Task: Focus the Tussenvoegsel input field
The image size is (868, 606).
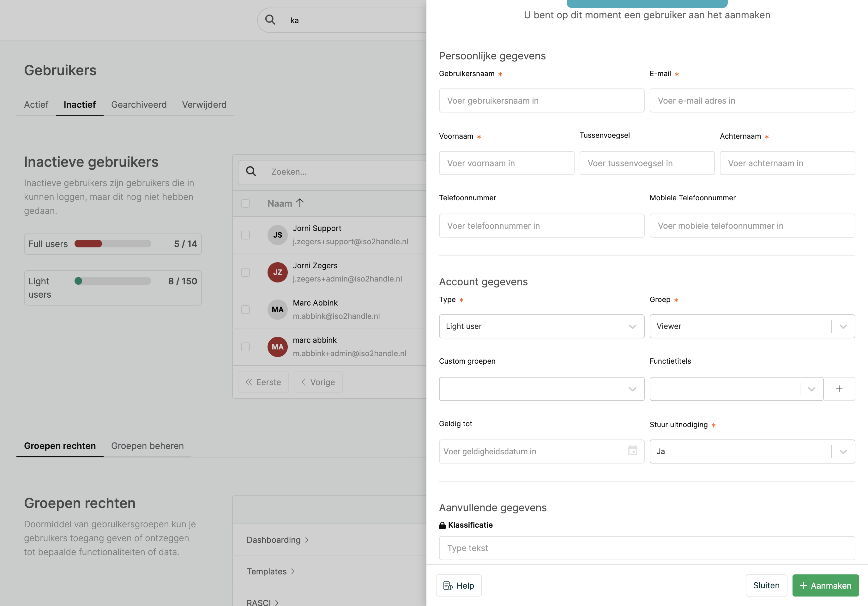Action: (647, 163)
